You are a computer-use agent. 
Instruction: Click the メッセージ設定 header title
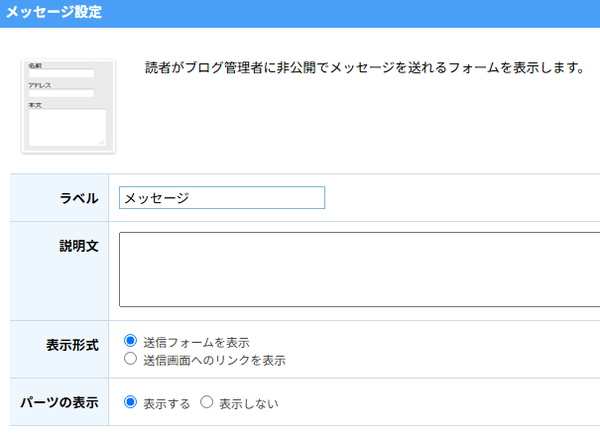tap(54, 12)
